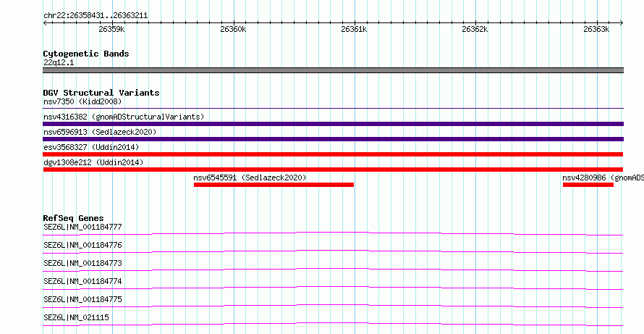
Task: Open variant nsv7350 (Kidd2008) label
Action: 82,101
